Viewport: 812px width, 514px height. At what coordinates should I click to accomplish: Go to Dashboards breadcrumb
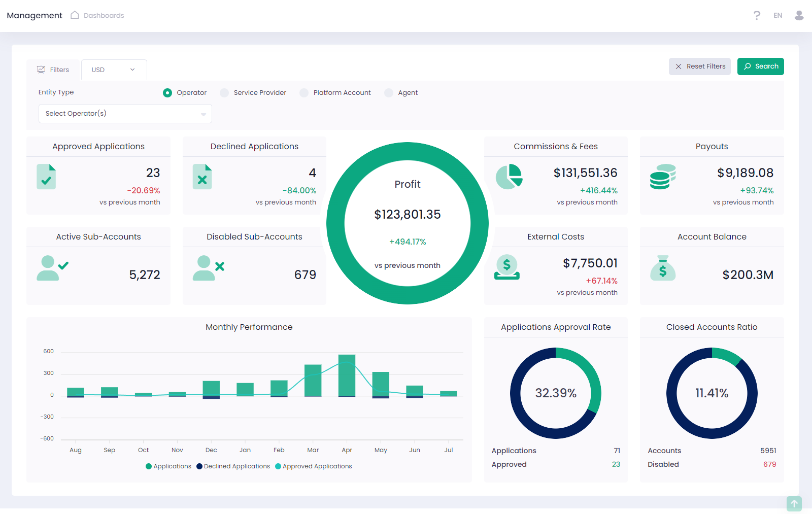(104, 15)
